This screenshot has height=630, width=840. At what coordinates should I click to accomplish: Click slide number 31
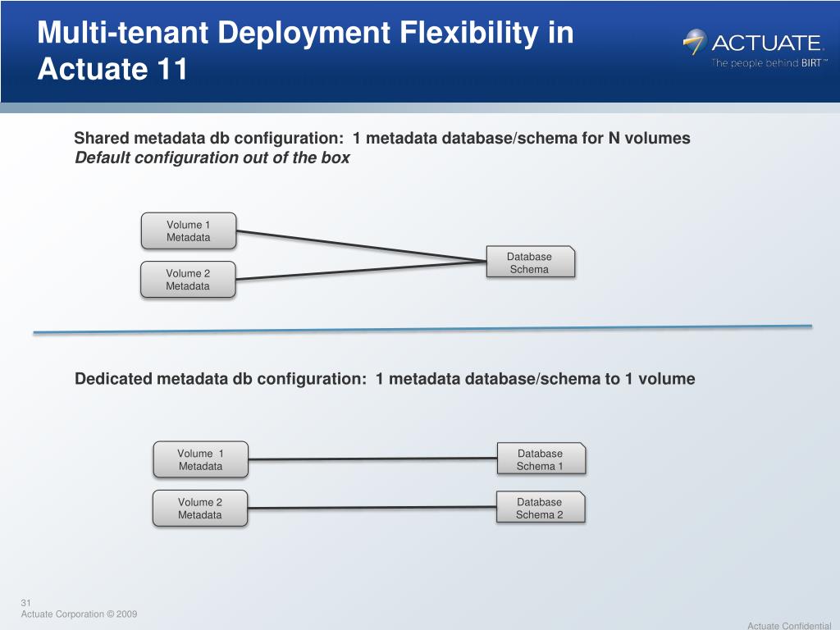click(25, 603)
